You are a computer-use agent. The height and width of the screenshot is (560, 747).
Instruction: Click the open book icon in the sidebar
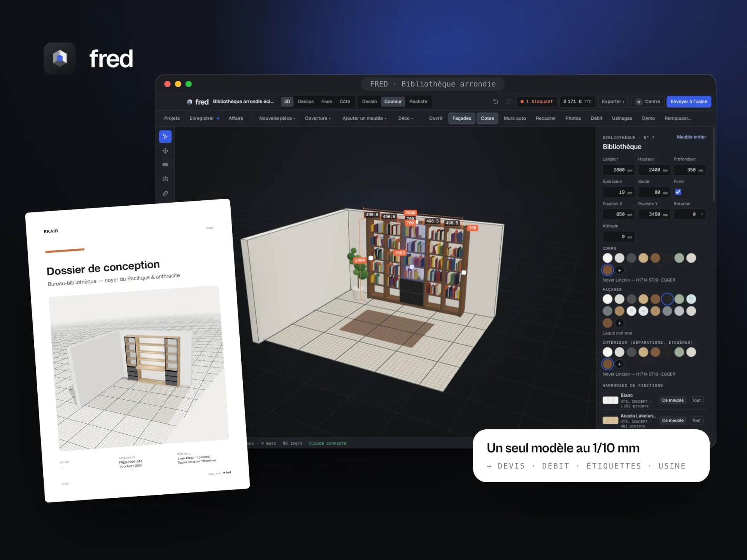coord(165,179)
